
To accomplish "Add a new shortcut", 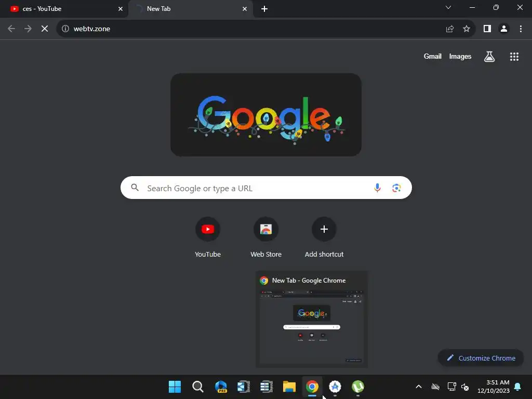I will pyautogui.click(x=324, y=237).
